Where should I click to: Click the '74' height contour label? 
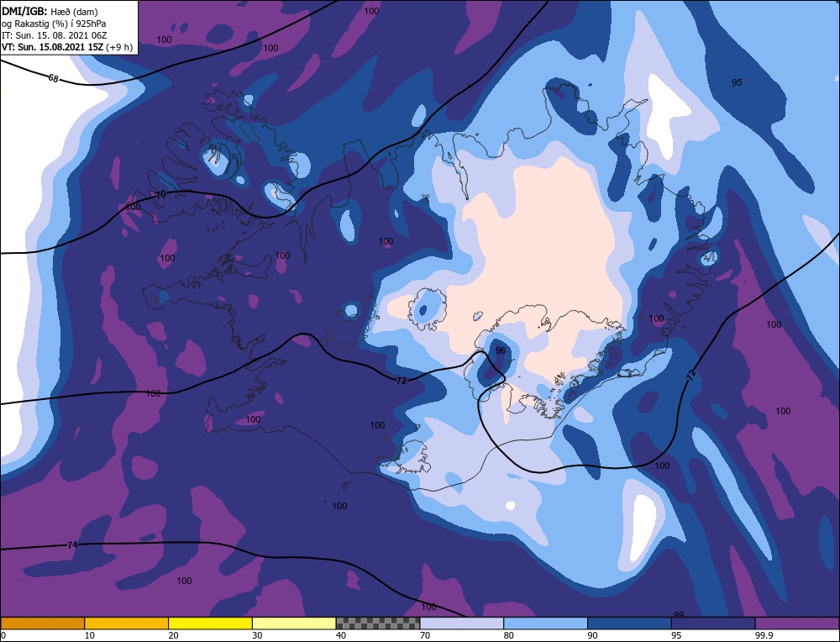(72, 545)
